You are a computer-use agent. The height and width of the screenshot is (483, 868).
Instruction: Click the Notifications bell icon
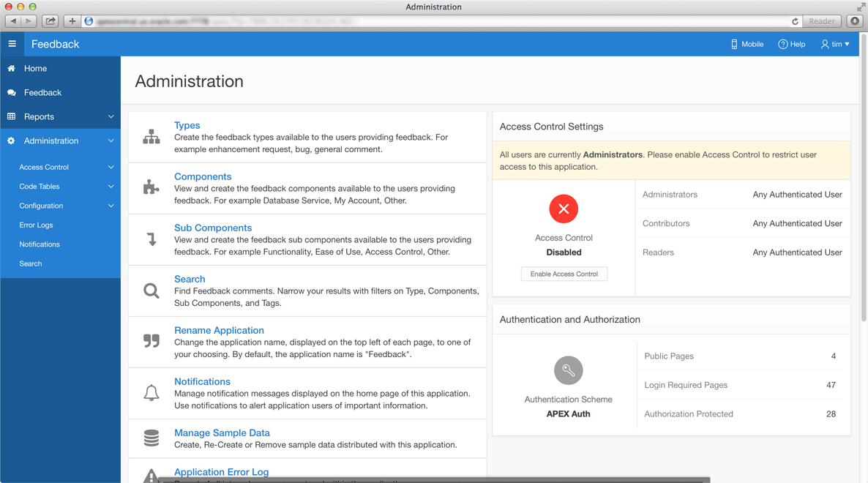point(151,393)
